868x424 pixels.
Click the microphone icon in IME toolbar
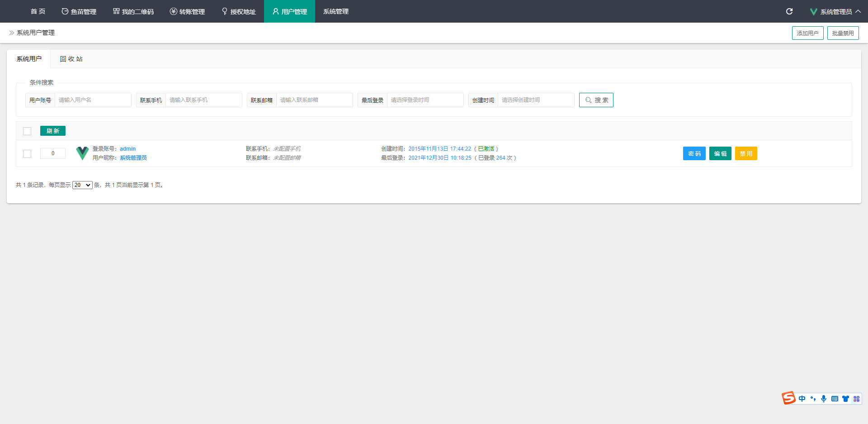pyautogui.click(x=824, y=399)
